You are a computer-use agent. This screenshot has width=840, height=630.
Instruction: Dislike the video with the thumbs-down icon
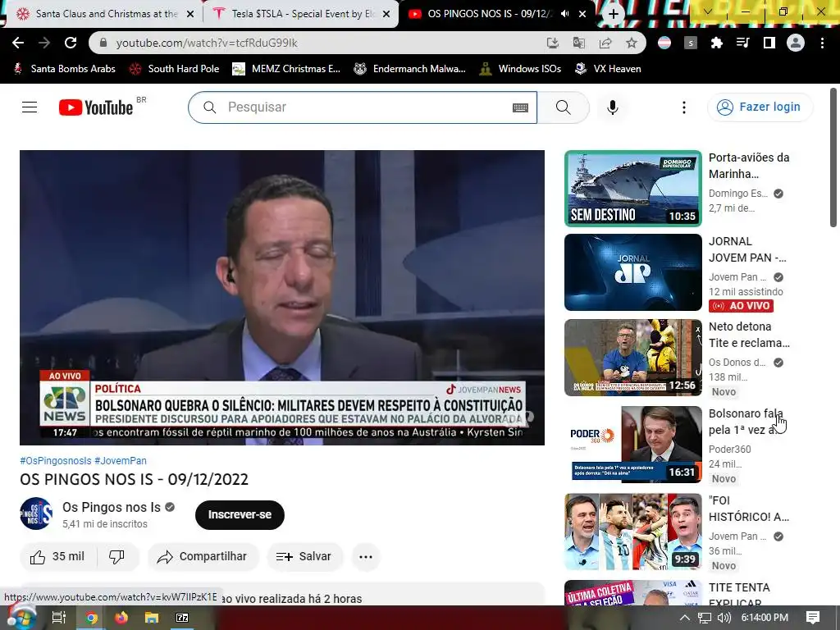(116, 557)
